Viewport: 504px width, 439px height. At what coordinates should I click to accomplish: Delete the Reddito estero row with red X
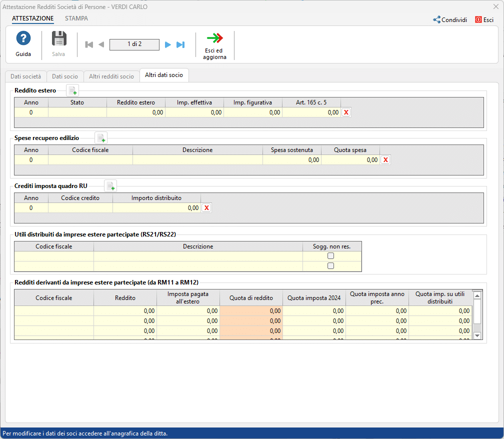(346, 112)
